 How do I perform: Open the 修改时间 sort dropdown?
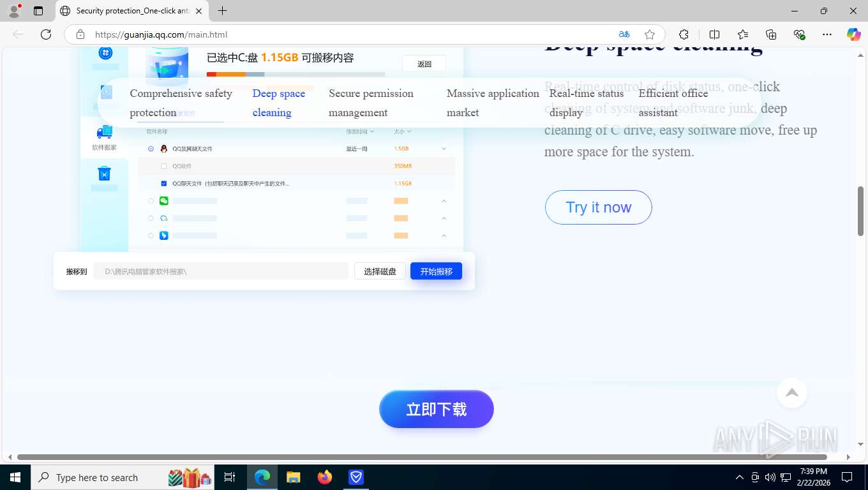pyautogui.click(x=360, y=131)
